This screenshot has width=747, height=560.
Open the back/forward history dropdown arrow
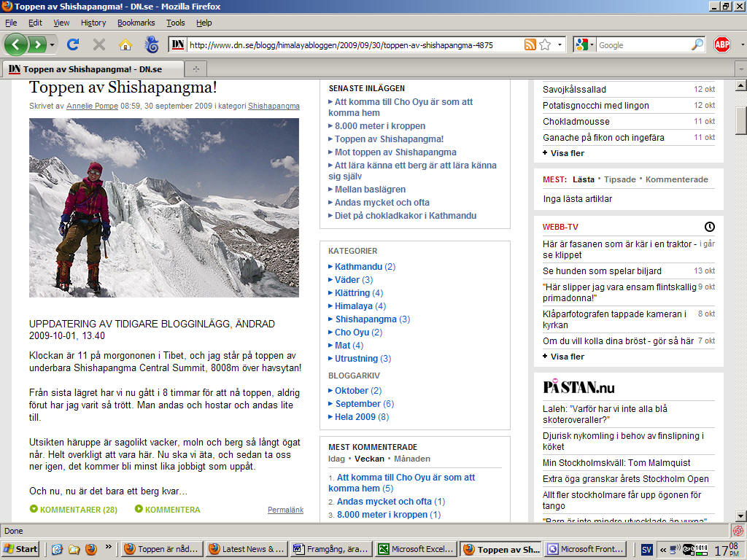pos(52,44)
